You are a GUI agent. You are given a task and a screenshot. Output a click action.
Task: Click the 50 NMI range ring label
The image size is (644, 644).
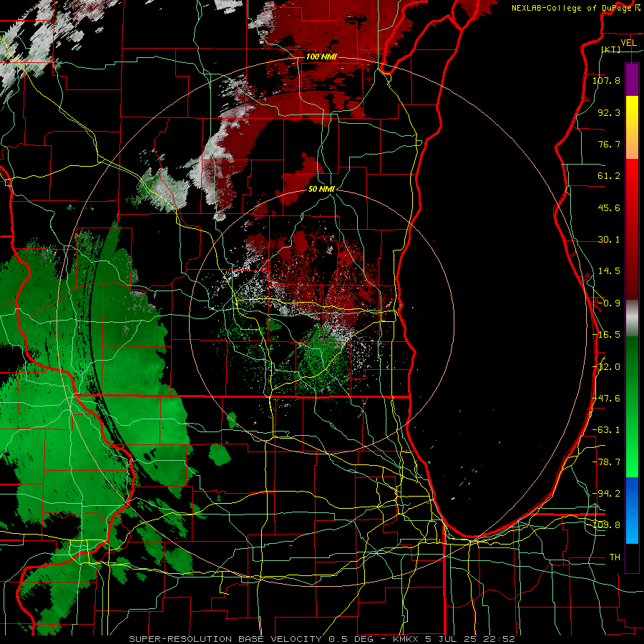click(321, 189)
